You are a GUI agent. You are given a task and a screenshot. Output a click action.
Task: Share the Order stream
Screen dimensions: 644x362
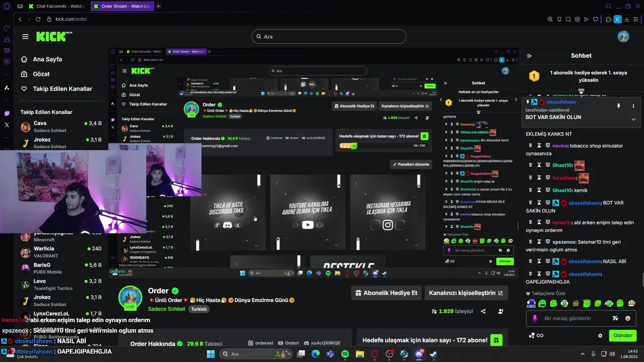483,311
